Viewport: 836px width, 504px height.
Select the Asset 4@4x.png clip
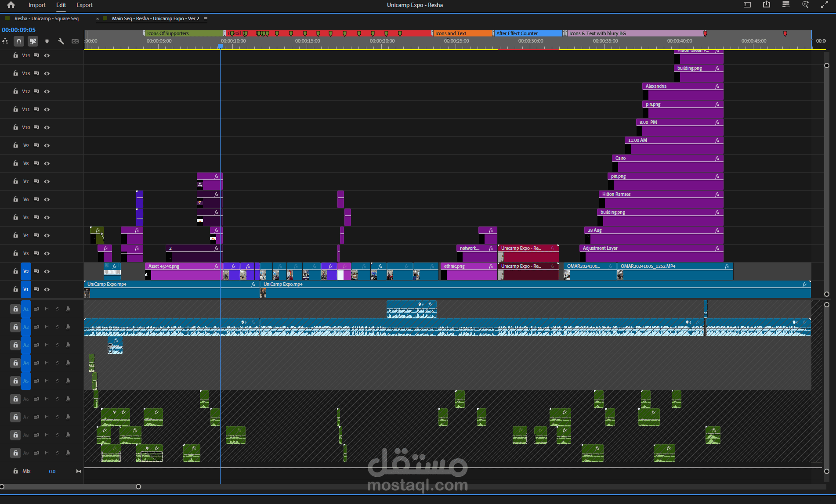(x=184, y=271)
